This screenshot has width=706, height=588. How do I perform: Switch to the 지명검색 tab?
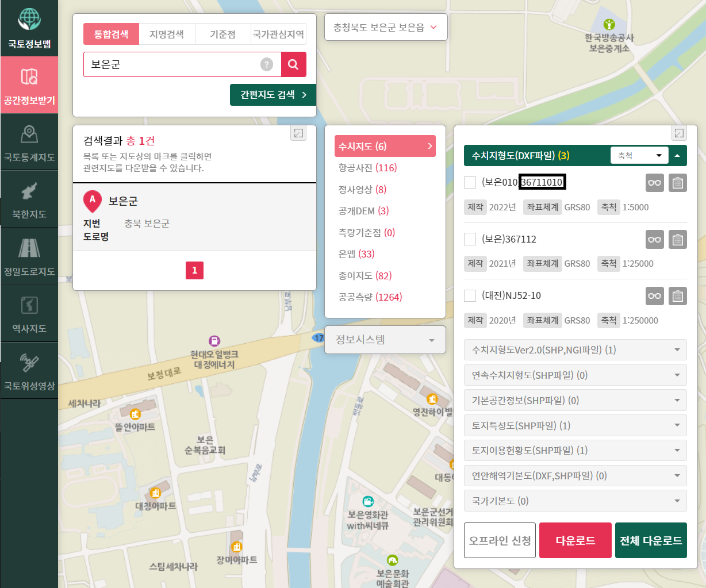[x=167, y=34]
